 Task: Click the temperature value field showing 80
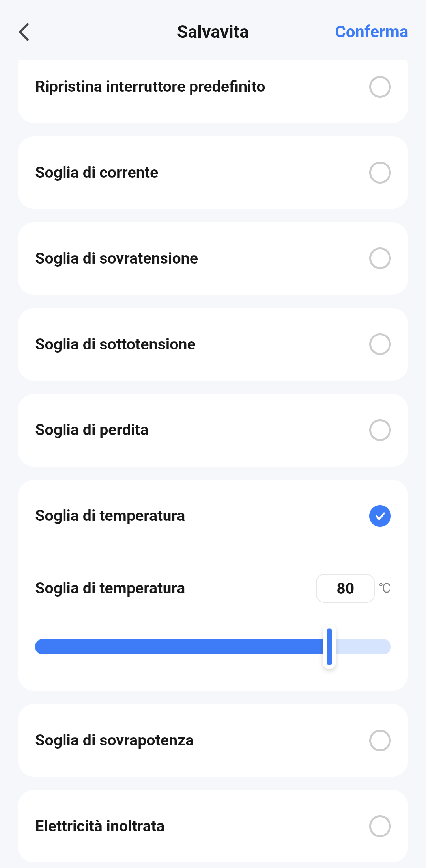[345, 588]
